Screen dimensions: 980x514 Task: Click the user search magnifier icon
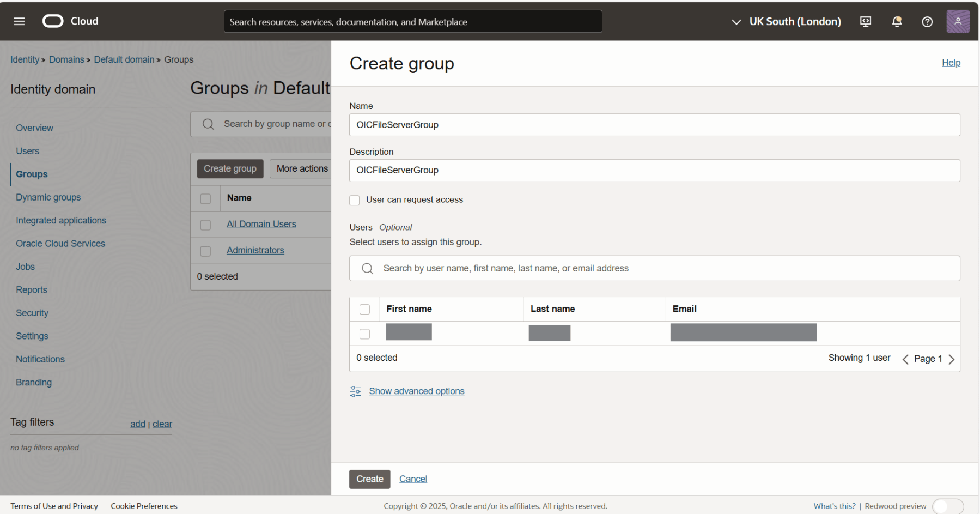coord(368,269)
